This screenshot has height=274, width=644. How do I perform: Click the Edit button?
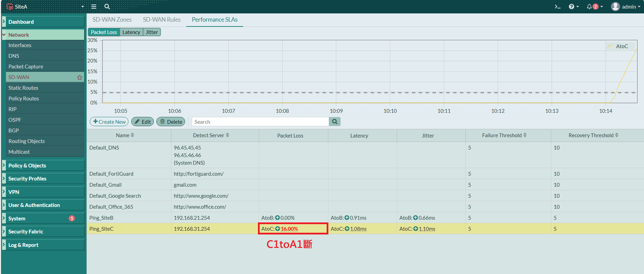[143, 122]
